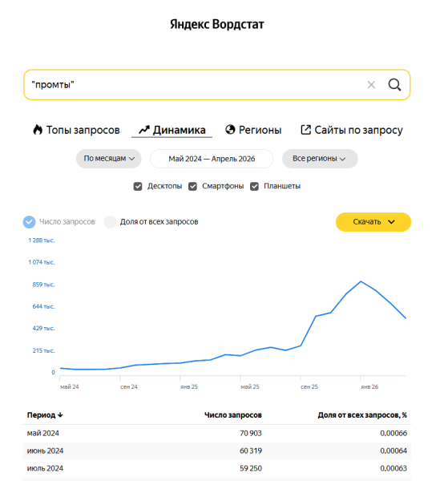Screen dimensions: 448x481
Task: Toggle the Смартфоны checkbox
Action: coord(192,186)
